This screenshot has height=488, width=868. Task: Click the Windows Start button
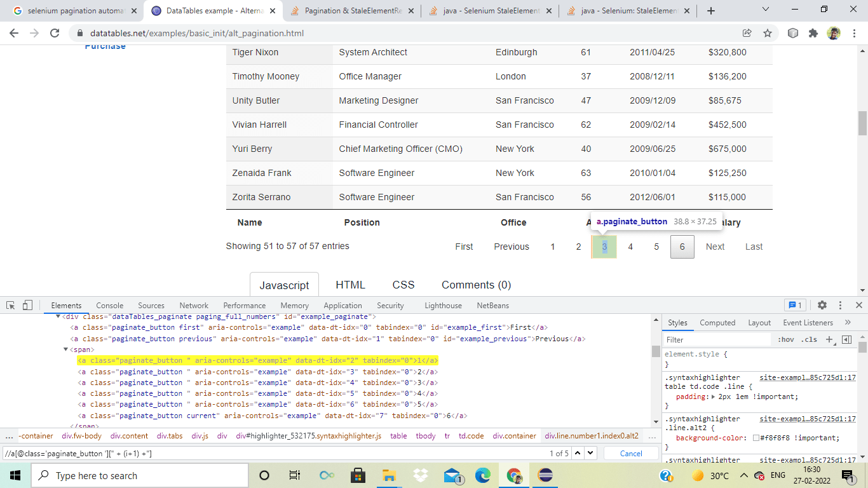tap(14, 475)
